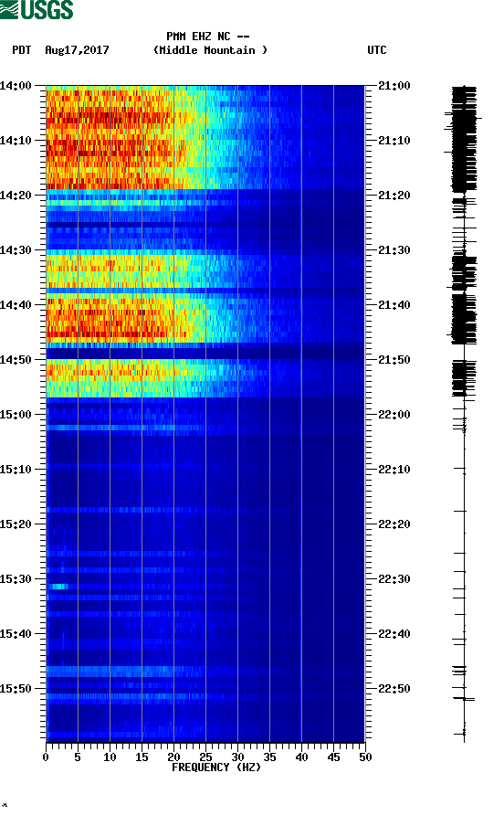This screenshot has width=504, height=815.
Task: Click the 15:30 PDT time label
Action: point(16,579)
